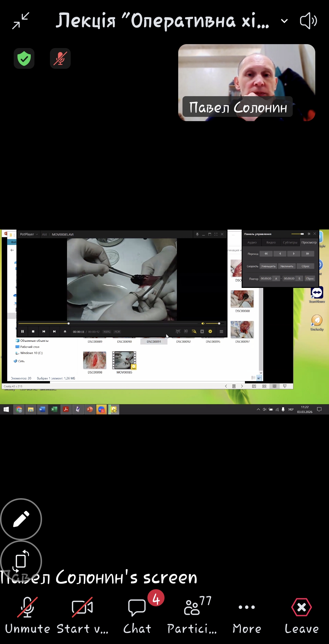Open the PotPlayer main menu dropdown
The height and width of the screenshot is (644, 329).
[29, 234]
